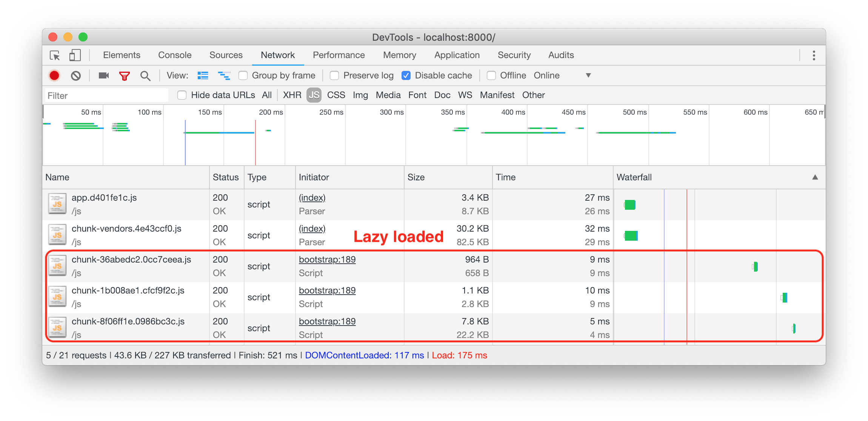Switch to the Performance tab
Screen dimensions: 868x421
tap(339, 55)
